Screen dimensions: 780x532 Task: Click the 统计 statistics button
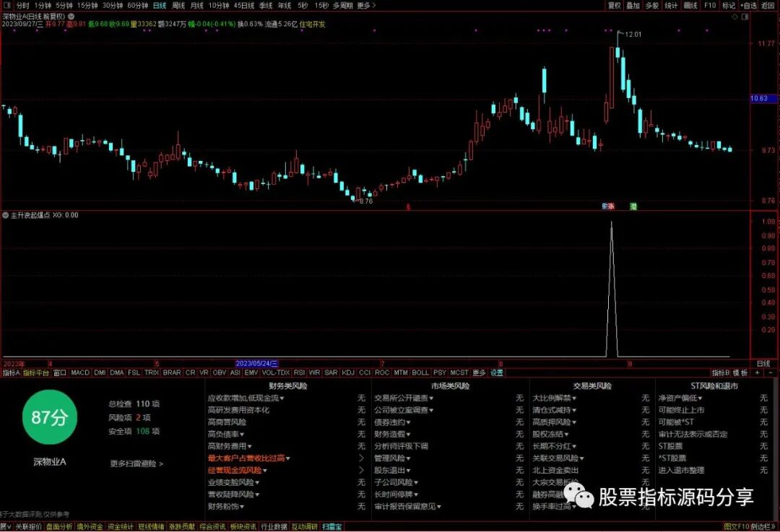click(671, 6)
